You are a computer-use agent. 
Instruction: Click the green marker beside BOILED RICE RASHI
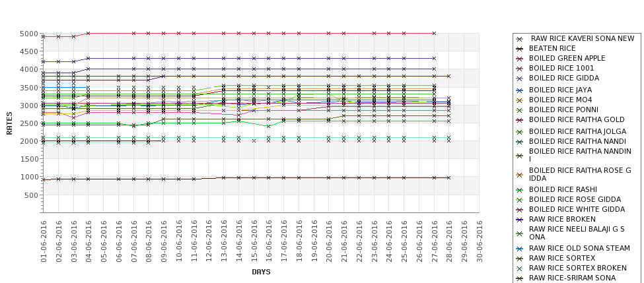click(x=520, y=190)
